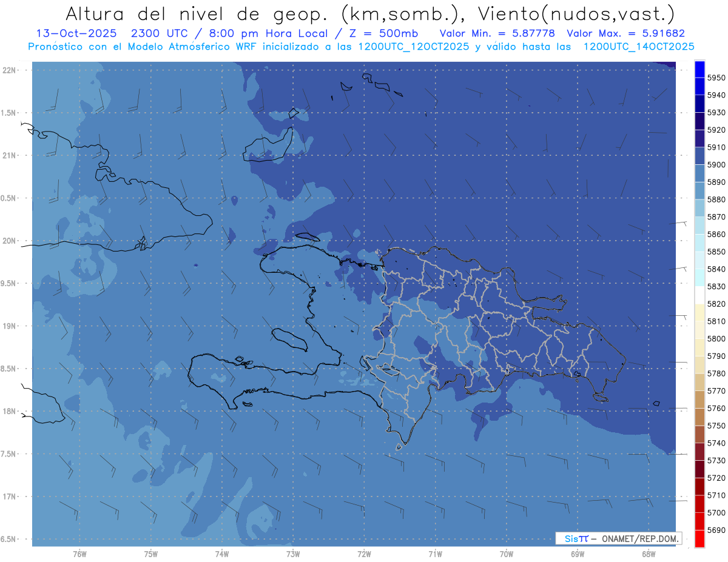Pick the white swatch between 5830 and 5820
728x562 pixels.
699,295
